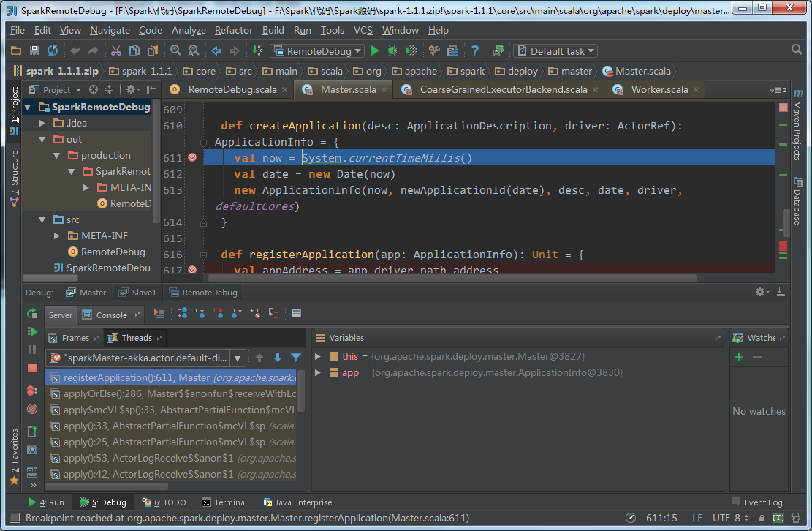
Task: Click the next frame down arrow
Action: coord(278,358)
